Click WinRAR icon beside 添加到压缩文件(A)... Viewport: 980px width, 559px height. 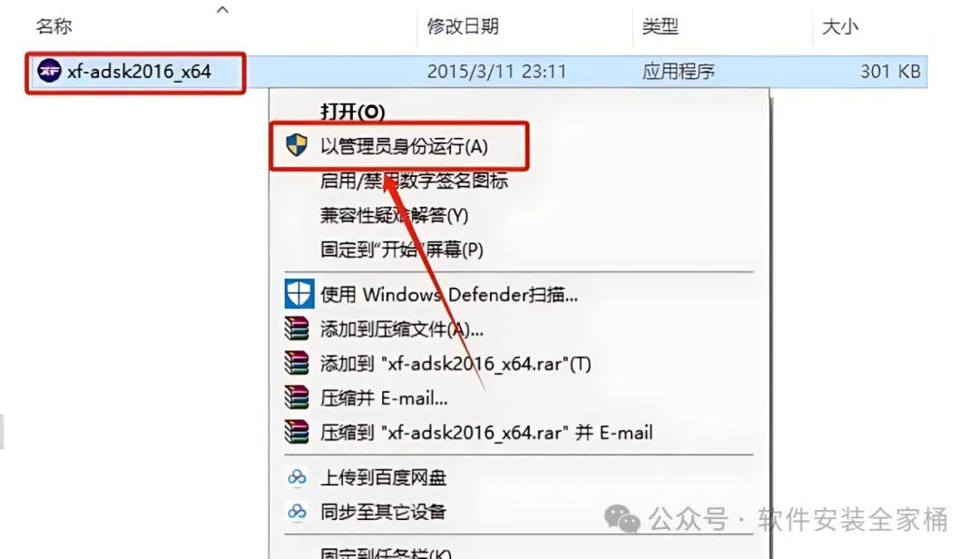click(296, 329)
